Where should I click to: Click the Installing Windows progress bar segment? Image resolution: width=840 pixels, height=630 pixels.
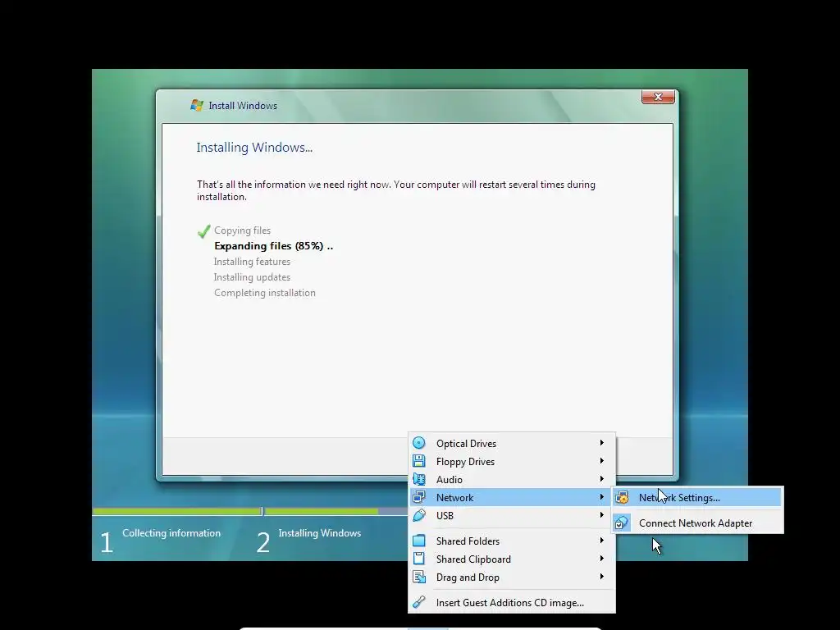coord(336,512)
